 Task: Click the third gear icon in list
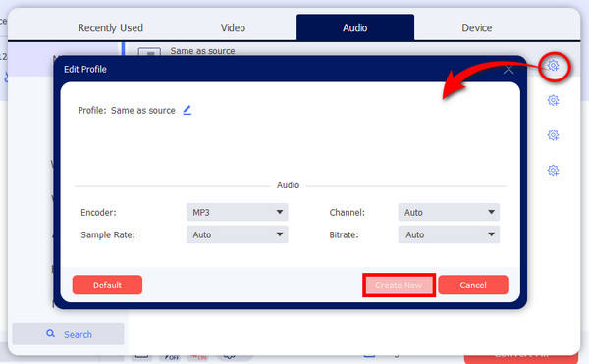[553, 135]
